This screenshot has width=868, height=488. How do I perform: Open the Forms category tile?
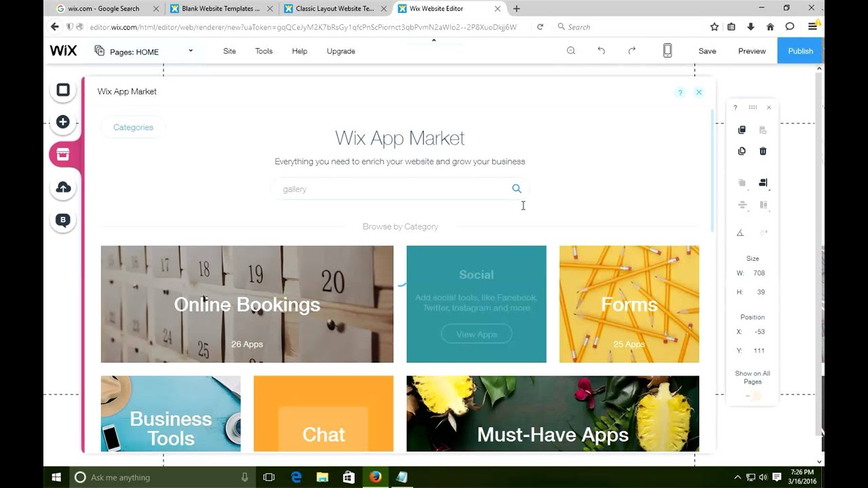pos(629,304)
